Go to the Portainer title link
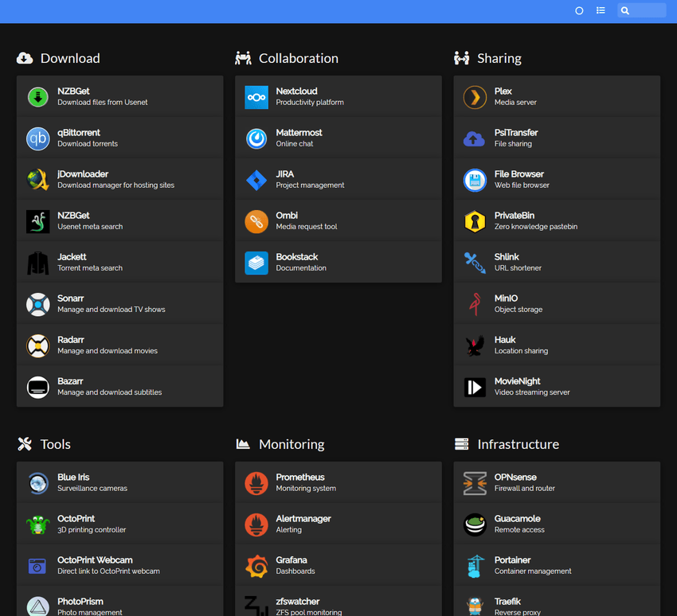This screenshot has width=677, height=616. 512,560
